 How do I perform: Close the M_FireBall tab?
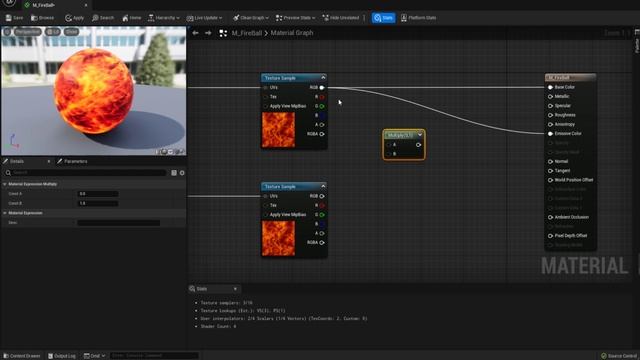pyautogui.click(x=86, y=5)
